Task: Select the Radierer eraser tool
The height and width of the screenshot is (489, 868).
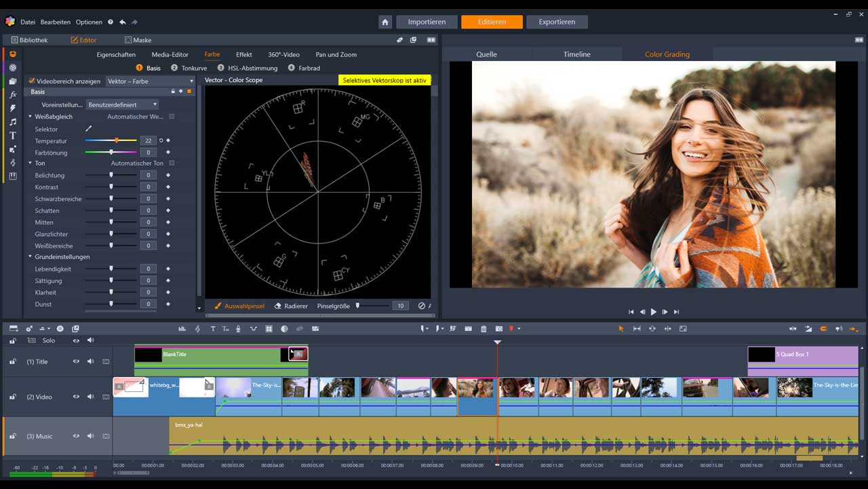Action: click(x=291, y=306)
